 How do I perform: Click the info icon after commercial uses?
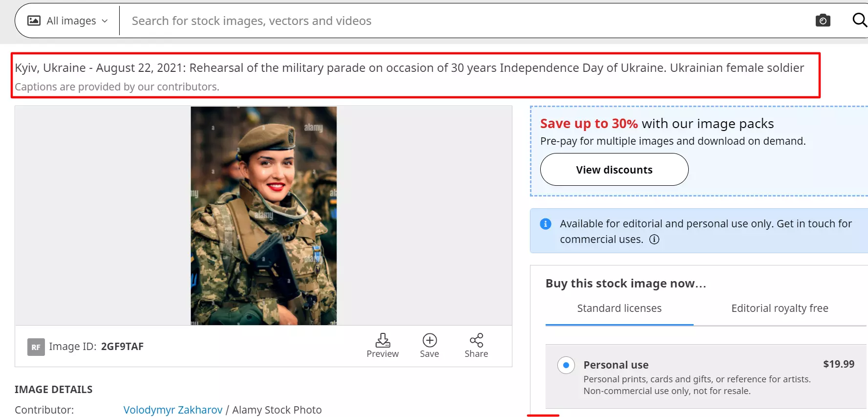tap(654, 239)
